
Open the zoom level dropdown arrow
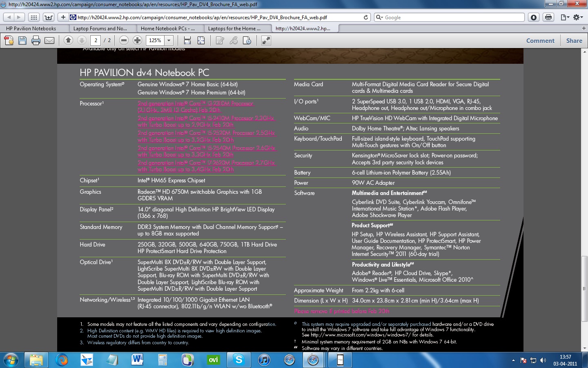(x=169, y=40)
